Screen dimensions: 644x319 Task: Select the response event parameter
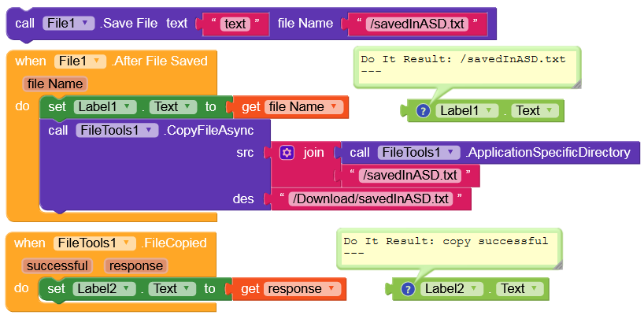pyautogui.click(x=136, y=266)
